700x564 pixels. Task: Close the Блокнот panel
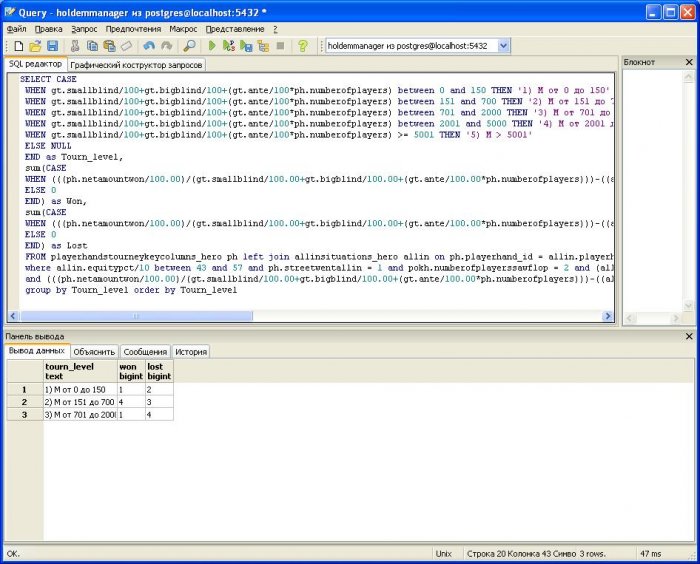688,62
